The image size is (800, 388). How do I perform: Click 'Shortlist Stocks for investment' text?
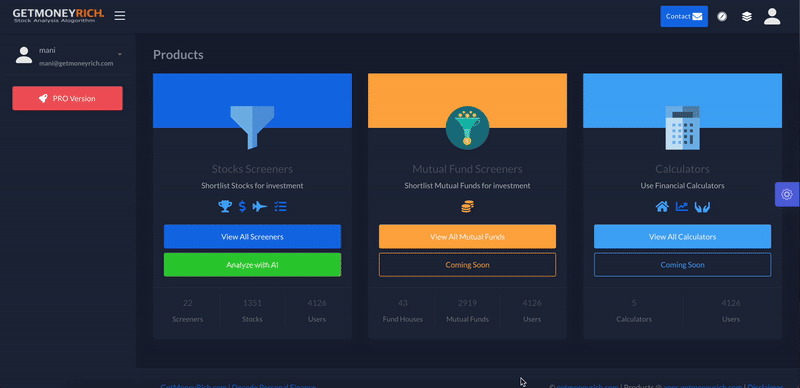(252, 186)
